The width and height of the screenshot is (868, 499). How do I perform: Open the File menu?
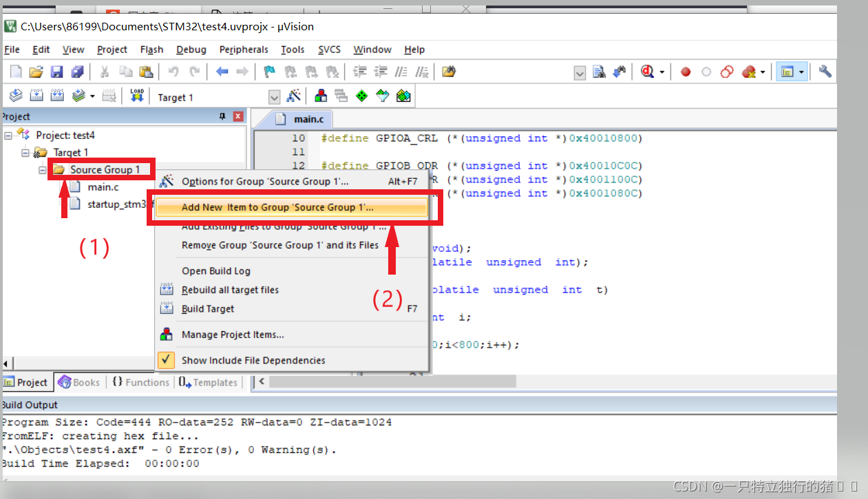pos(12,50)
